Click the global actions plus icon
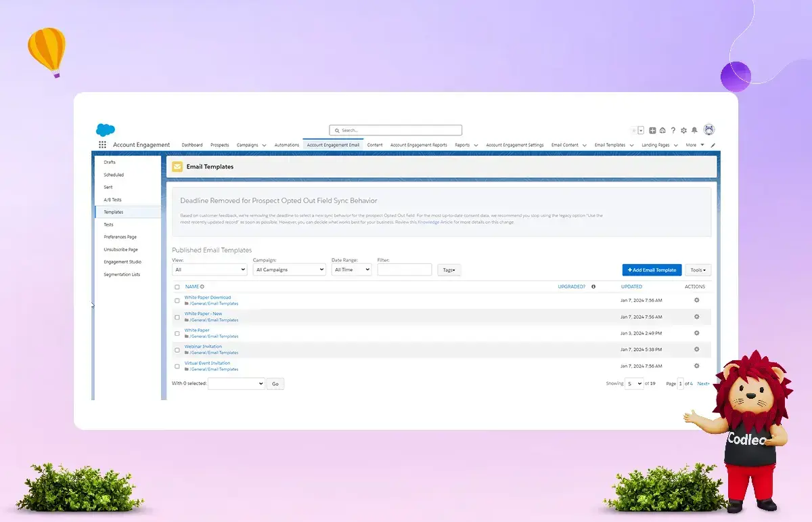 [652, 131]
